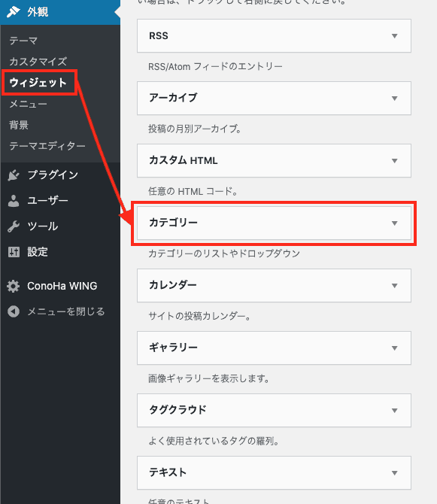
Task: Select the タグクラウド widget title
Action: pos(178,410)
